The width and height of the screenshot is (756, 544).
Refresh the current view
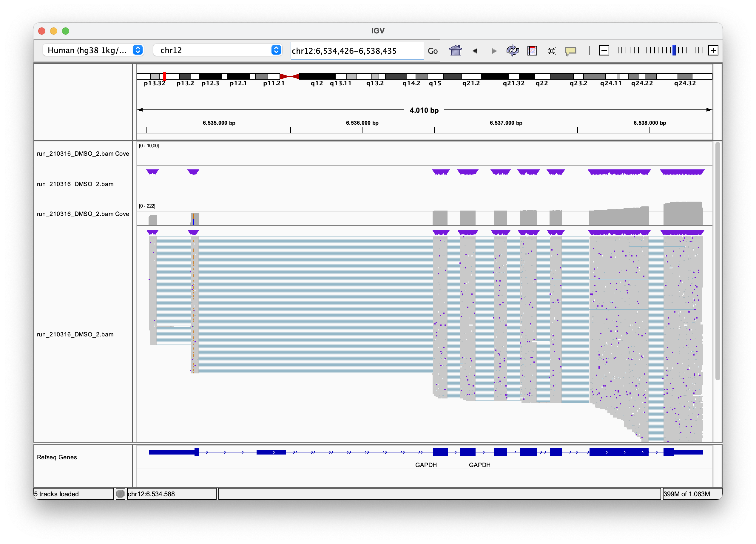pyautogui.click(x=513, y=51)
